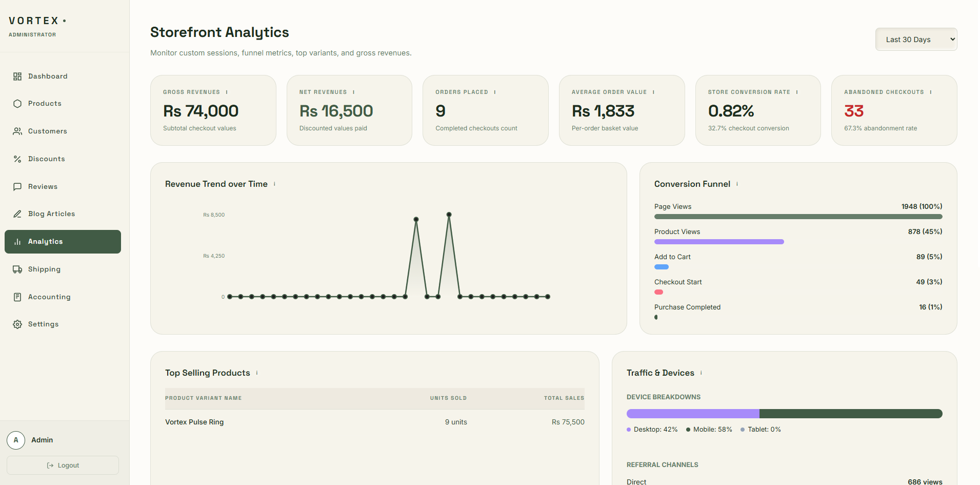The height and width of the screenshot is (485, 980).
Task: Click info icon next to Revenue Trend title
Action: (274, 184)
